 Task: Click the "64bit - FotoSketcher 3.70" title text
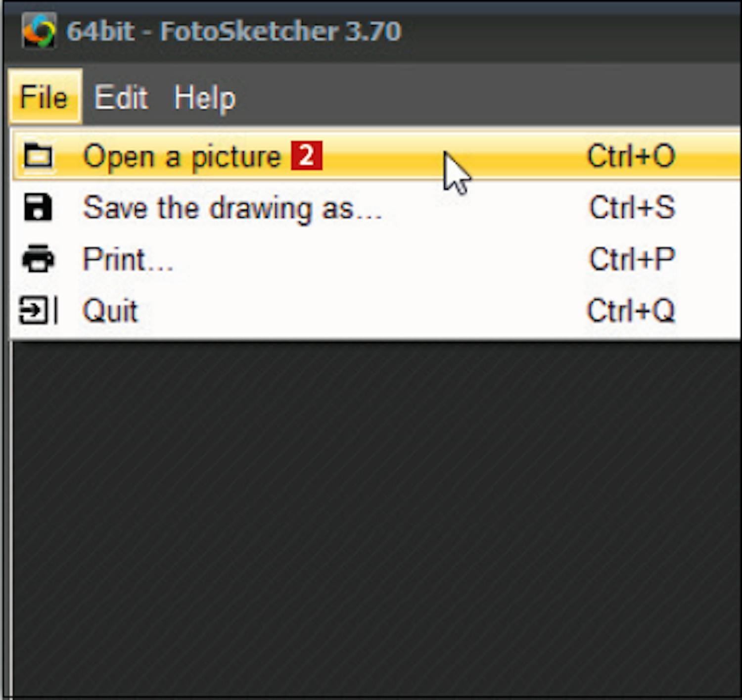(233, 31)
